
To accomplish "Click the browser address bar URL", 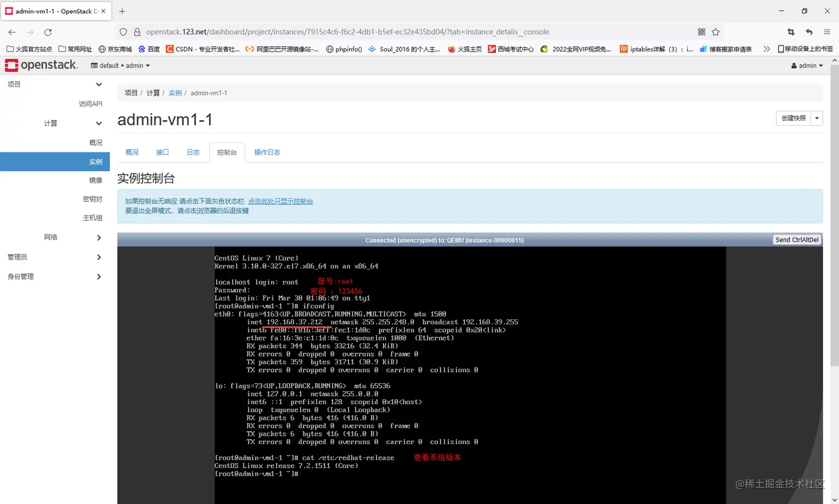I will pos(348,32).
